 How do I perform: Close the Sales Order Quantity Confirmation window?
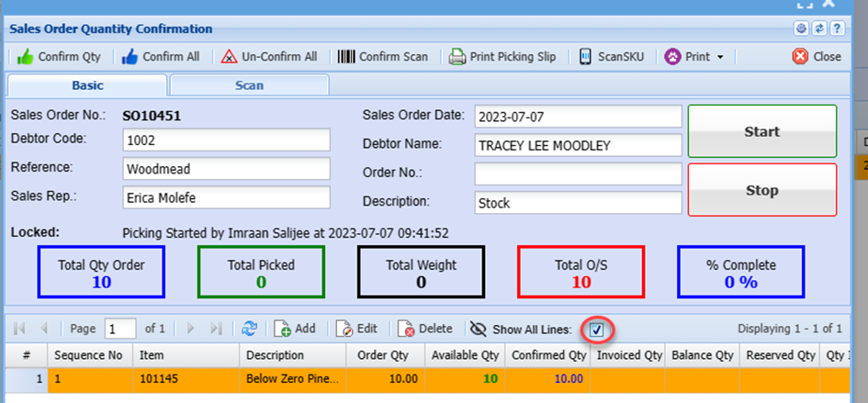tap(817, 57)
